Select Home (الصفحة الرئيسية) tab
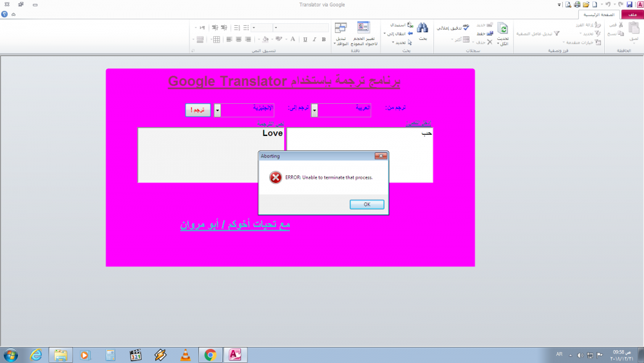Image resolution: width=644 pixels, height=363 pixels. [x=599, y=14]
